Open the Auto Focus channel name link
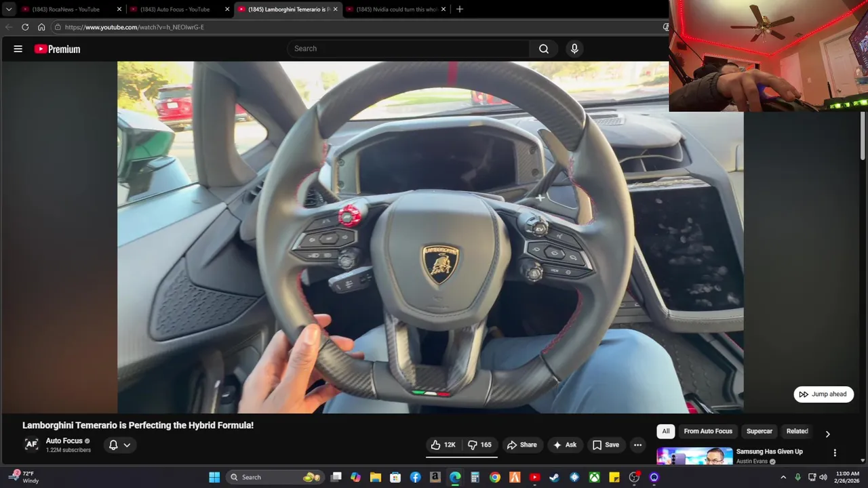Screen dimensions: 868x488 [64, 441]
